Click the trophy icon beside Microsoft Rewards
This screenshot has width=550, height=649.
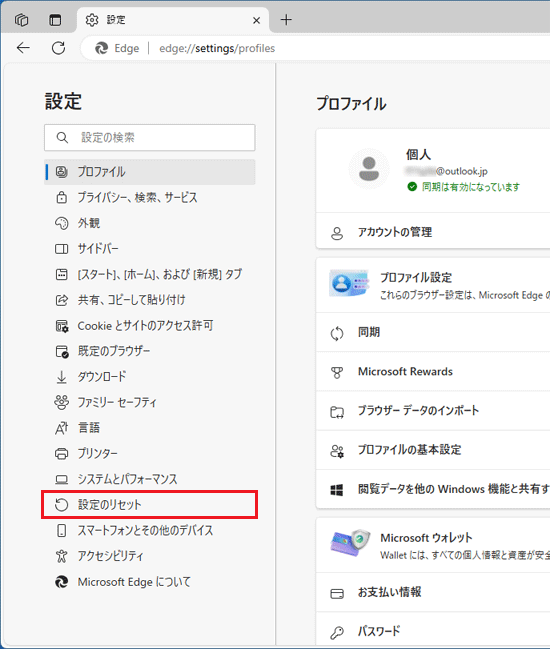(337, 373)
